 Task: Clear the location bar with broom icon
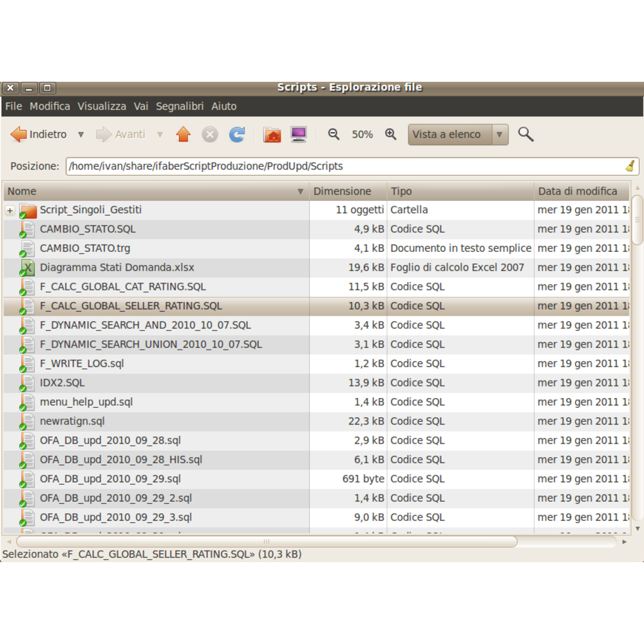630,166
